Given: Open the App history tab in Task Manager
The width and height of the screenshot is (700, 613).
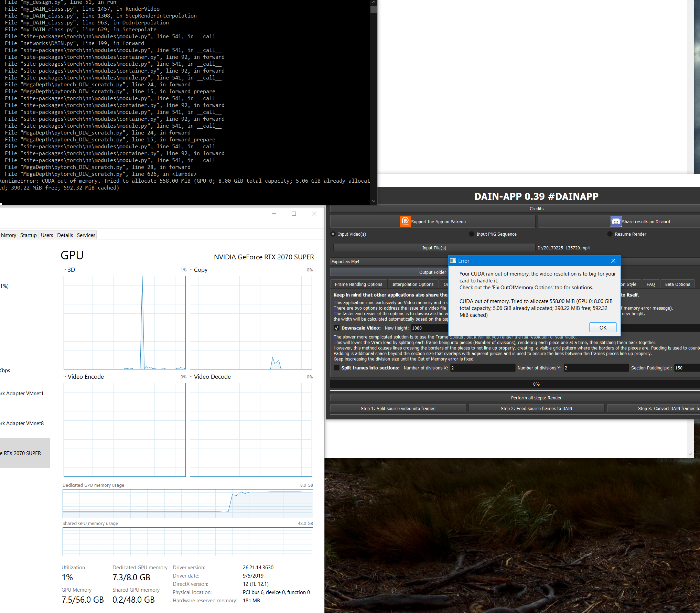Looking at the screenshot, I should pyautogui.click(x=9, y=235).
